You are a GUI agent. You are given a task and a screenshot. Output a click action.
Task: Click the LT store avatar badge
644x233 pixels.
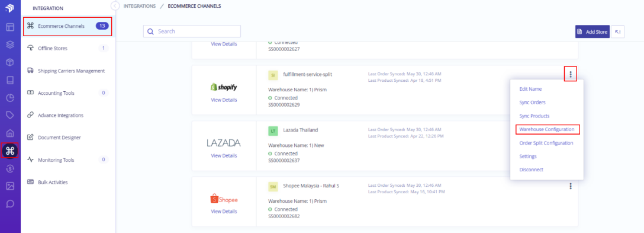click(273, 131)
